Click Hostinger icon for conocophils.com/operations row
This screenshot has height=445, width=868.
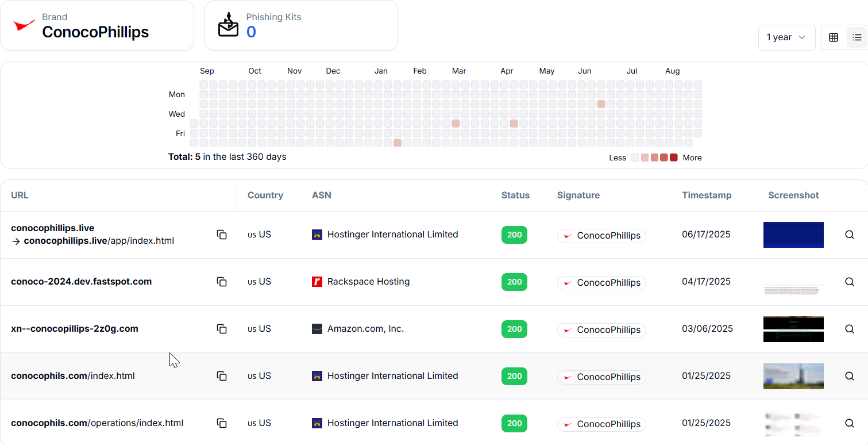coord(317,423)
